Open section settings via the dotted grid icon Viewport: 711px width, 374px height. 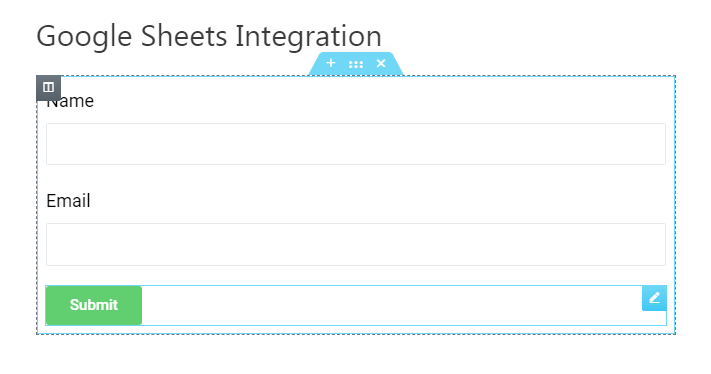point(356,64)
